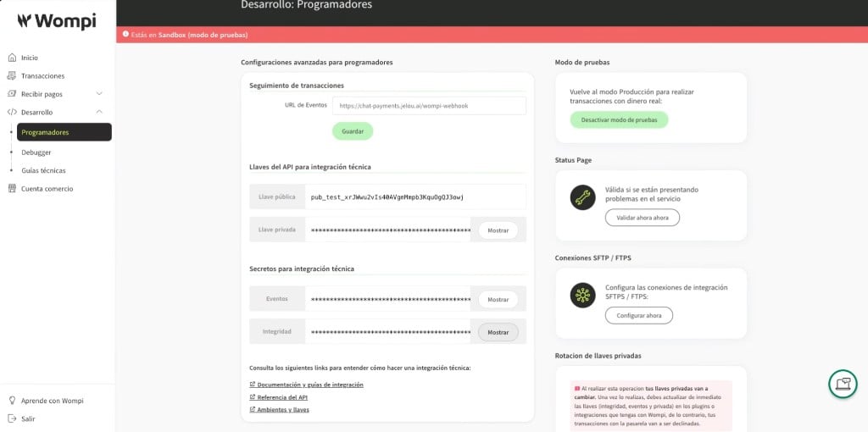
Task: Click the Salir logout icon
Action: coord(12,418)
